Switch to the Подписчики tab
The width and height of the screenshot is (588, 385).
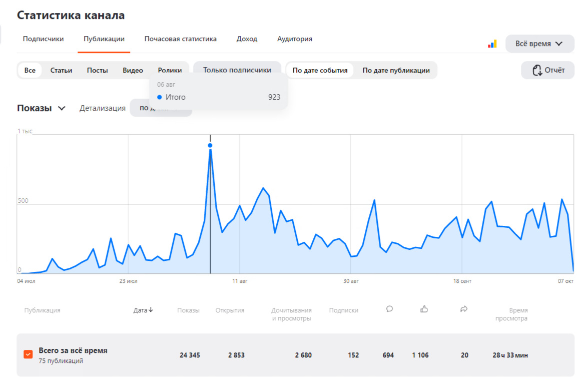coord(43,39)
